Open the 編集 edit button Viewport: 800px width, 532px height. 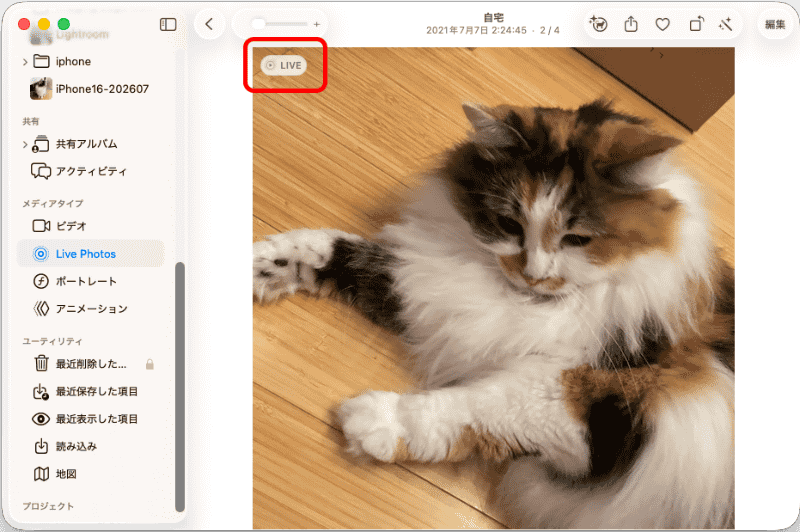tap(775, 24)
